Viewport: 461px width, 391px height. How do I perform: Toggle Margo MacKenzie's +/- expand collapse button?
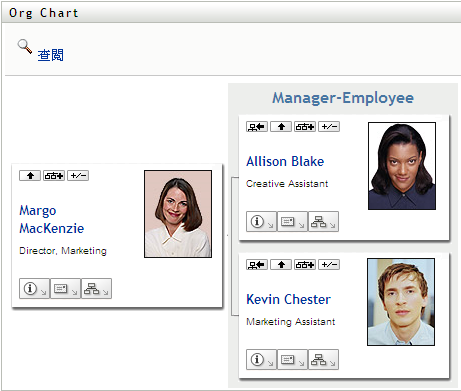[78, 176]
